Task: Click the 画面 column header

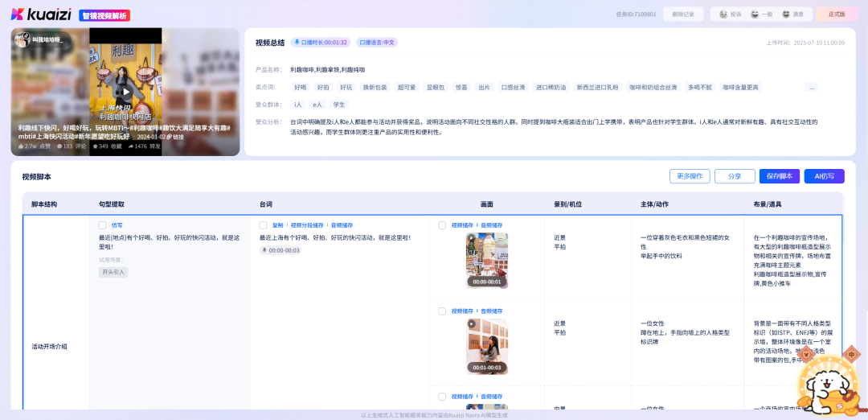Action: (486, 204)
